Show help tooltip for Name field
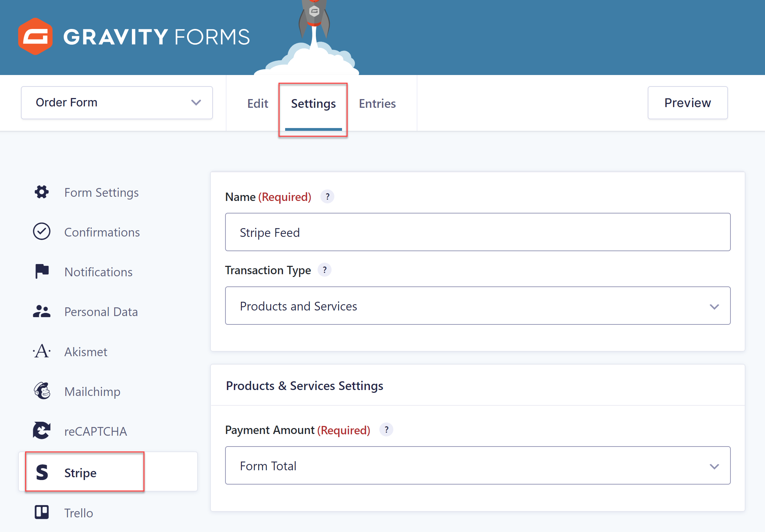The height and width of the screenshot is (532, 765). 327,197
